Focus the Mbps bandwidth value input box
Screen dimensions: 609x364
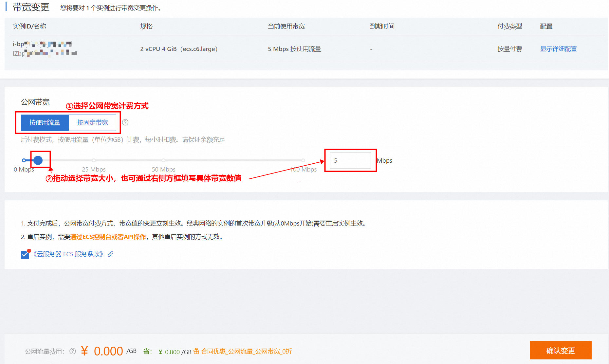[350, 160]
